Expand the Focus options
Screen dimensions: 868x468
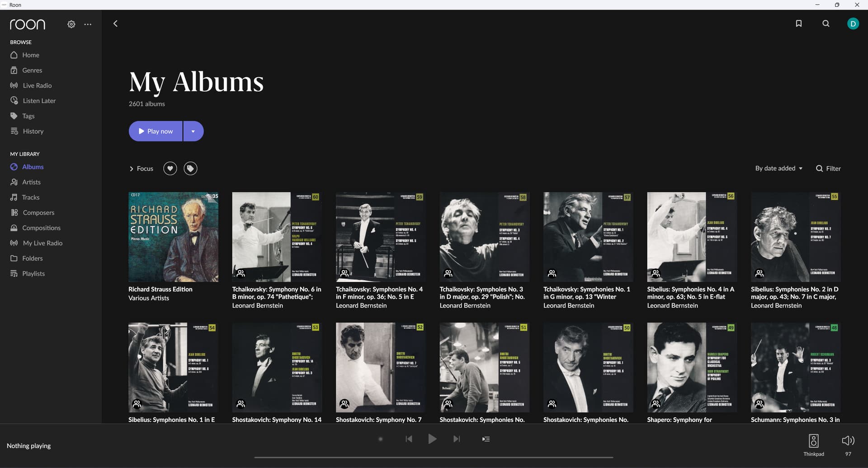click(x=142, y=168)
